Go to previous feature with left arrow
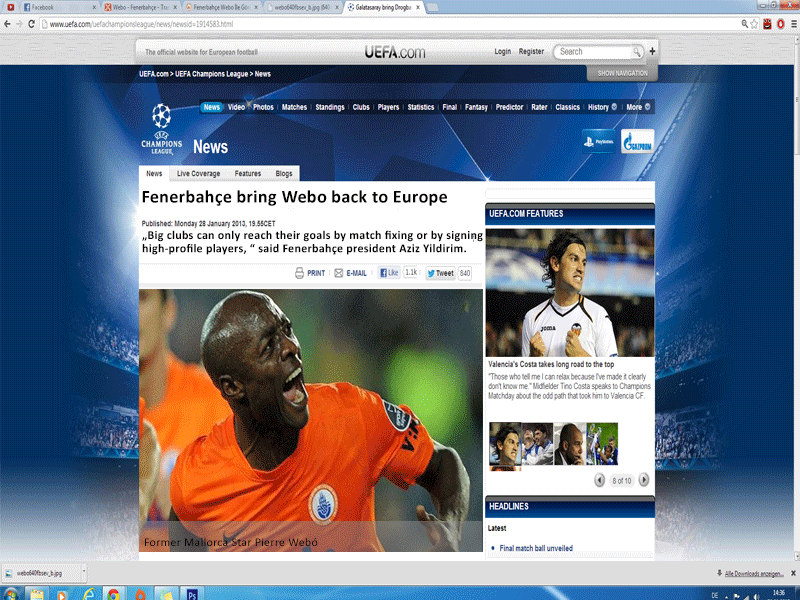This screenshot has width=800, height=600. tap(599, 480)
